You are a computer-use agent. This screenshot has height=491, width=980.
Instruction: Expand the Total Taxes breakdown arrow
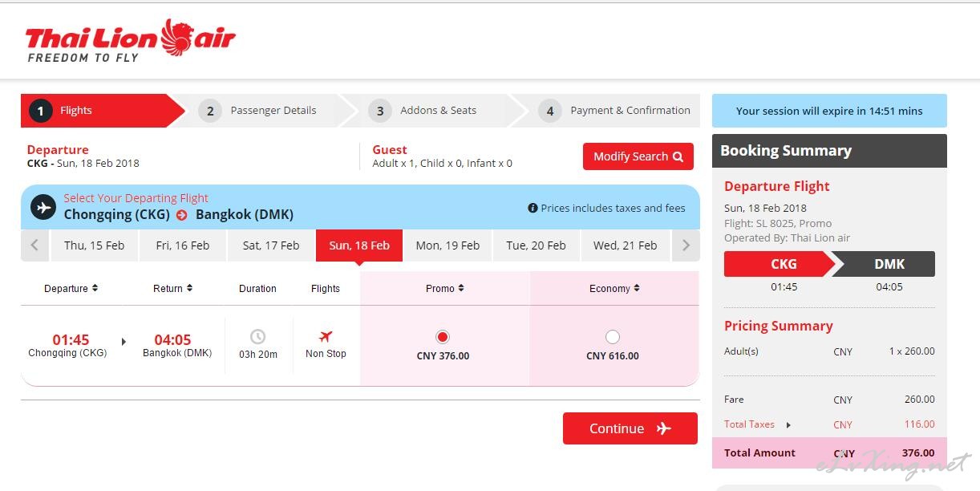coord(788,425)
